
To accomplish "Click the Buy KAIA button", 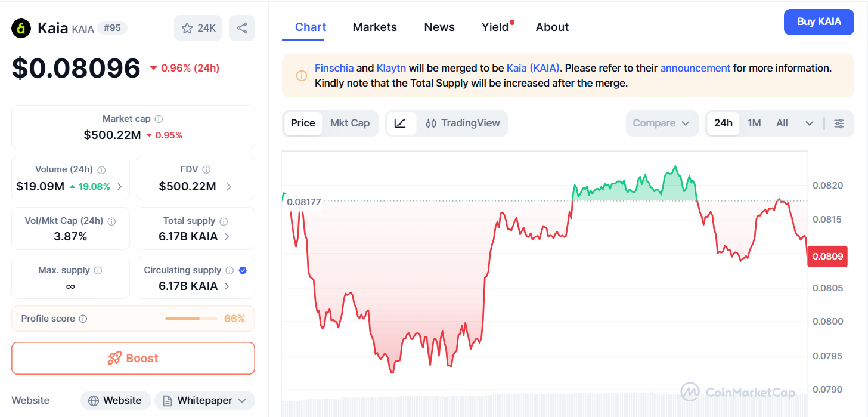I will tap(819, 21).
